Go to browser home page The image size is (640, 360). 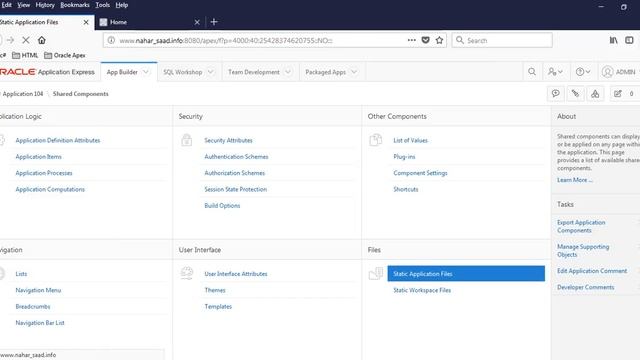point(42,40)
